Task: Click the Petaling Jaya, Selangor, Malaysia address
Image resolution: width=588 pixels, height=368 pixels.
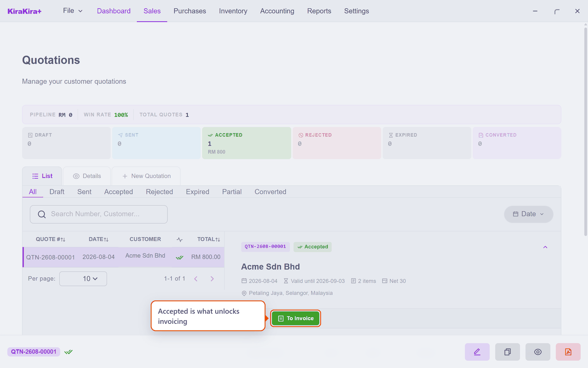Action: coord(287,293)
